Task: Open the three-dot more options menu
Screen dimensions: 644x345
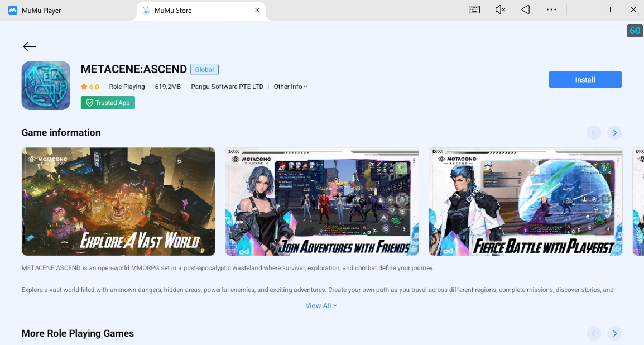Action: [551, 10]
